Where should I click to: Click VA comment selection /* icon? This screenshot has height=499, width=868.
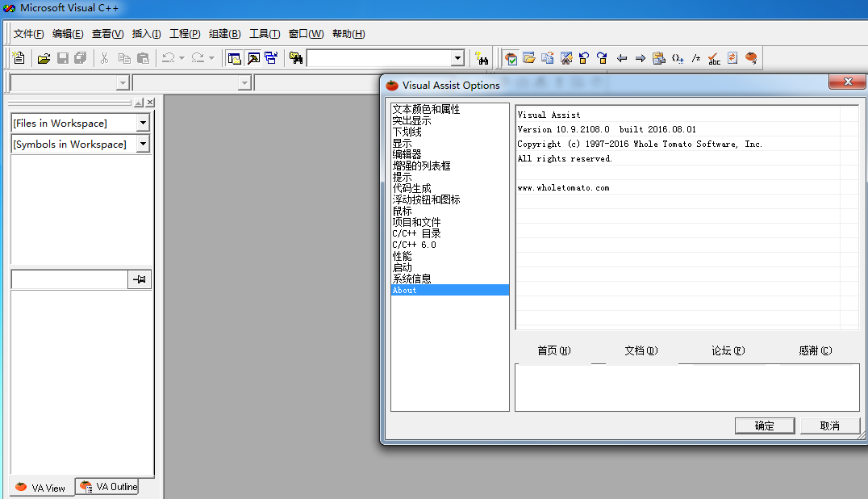pos(696,58)
